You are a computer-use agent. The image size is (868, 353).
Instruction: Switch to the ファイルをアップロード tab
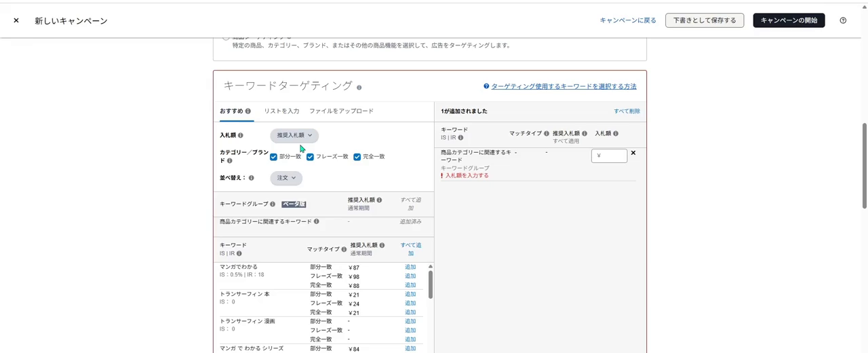341,111
